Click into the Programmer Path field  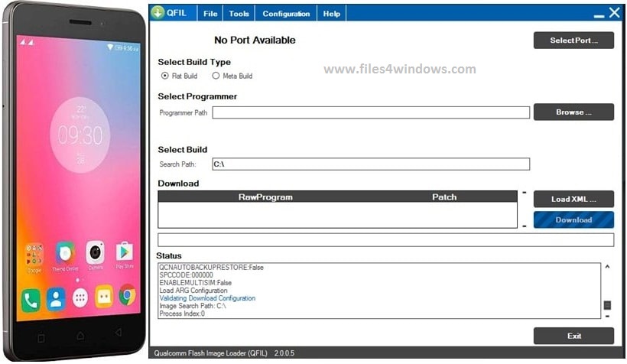tap(371, 112)
